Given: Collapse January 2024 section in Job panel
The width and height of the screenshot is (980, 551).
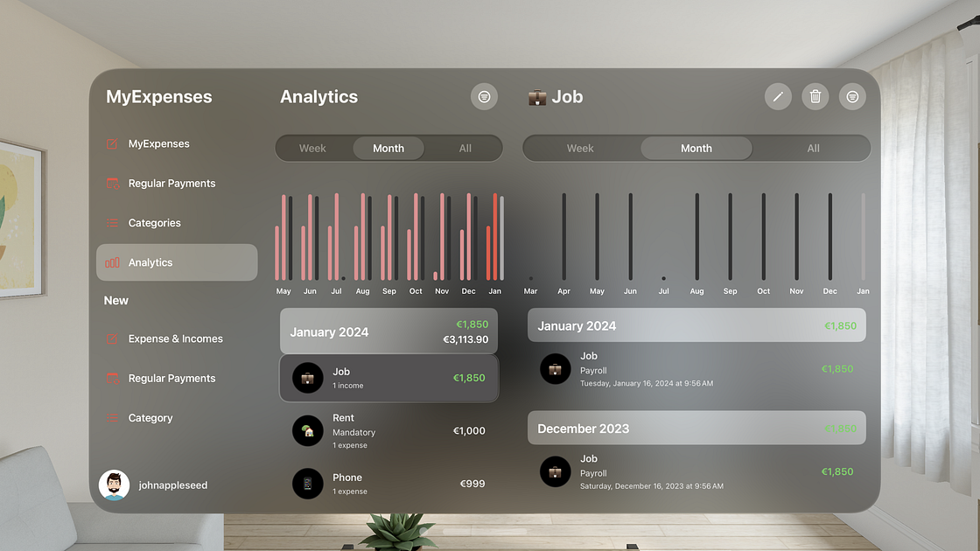Looking at the screenshot, I should click(696, 325).
